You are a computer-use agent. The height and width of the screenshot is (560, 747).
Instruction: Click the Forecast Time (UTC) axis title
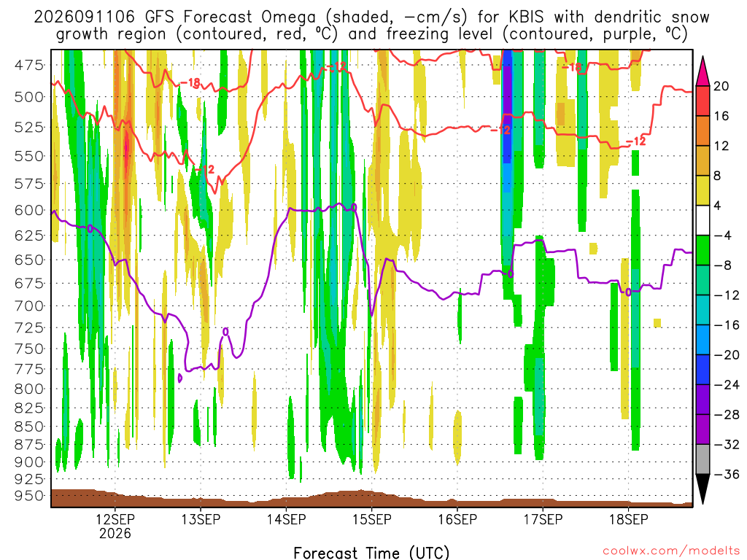(371, 553)
